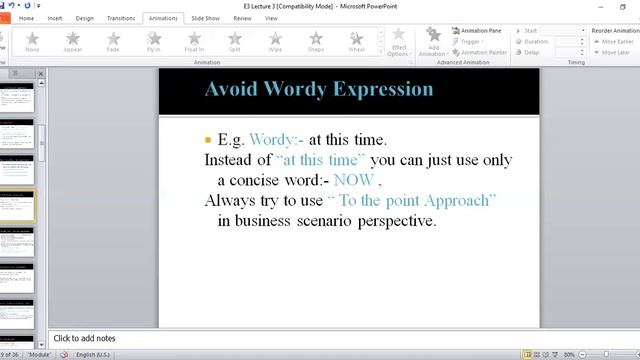Show the Animation Pane

(x=477, y=31)
